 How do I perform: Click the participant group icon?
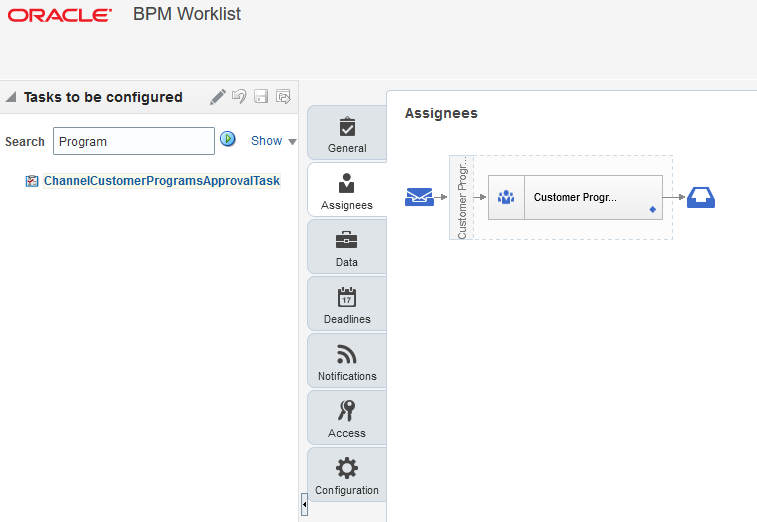click(506, 197)
